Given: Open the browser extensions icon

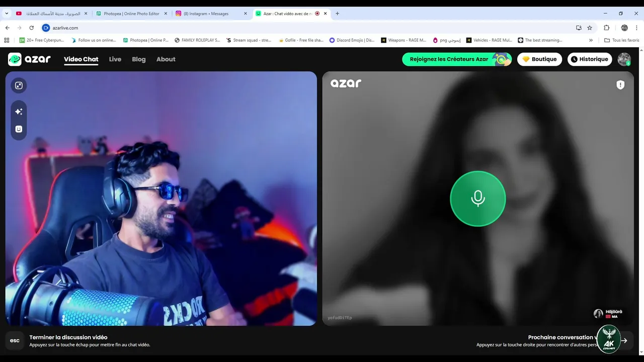Looking at the screenshot, I should [606, 28].
